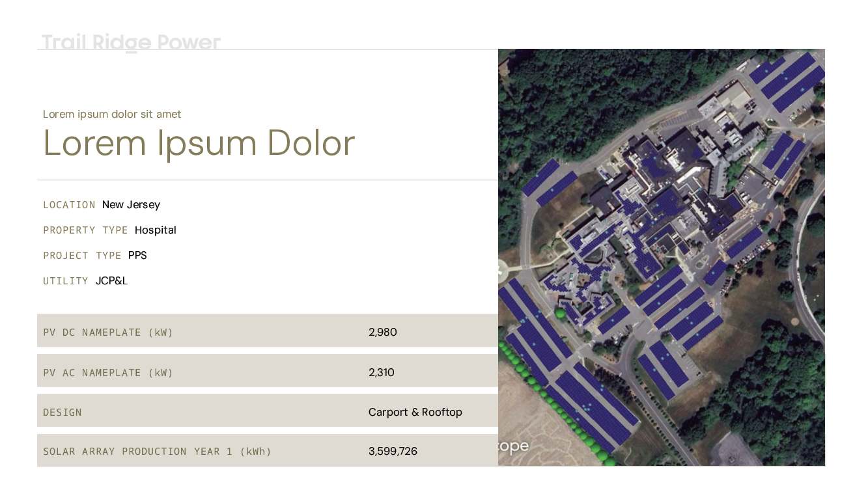Click the aerial solar site image
Viewport: 868px width, 488px height.
(x=661, y=257)
